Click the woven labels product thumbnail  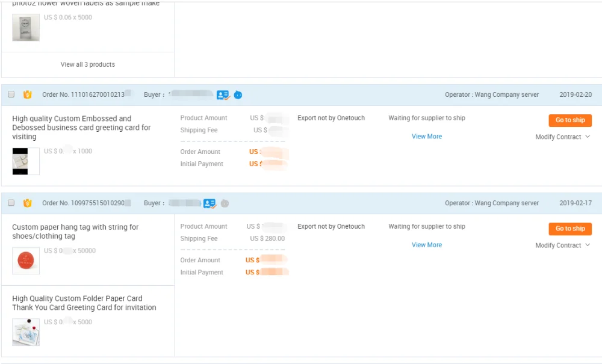pyautogui.click(x=26, y=27)
